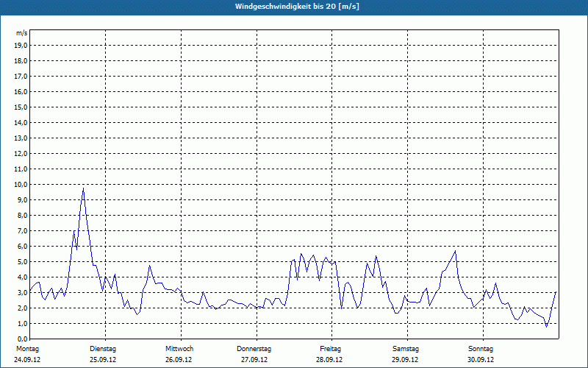This screenshot has width=588, height=368.
Task: Click the highest wind peak near 10 m/s
Action: tap(83, 188)
